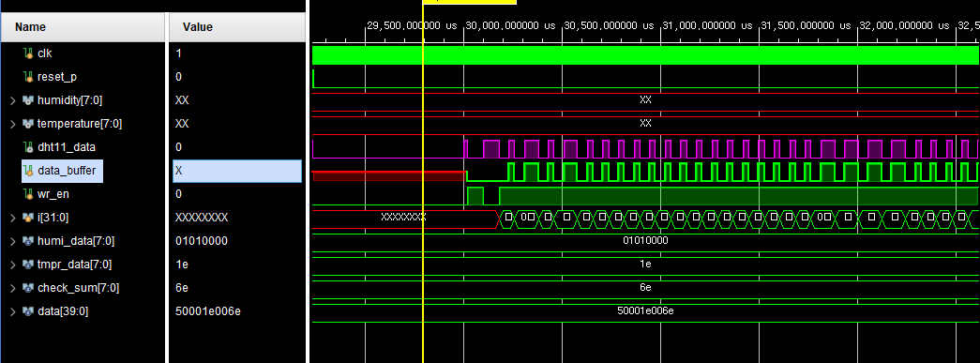Click the XXXXXXXX value in Value column
The height and width of the screenshot is (363, 980).
coord(202,218)
